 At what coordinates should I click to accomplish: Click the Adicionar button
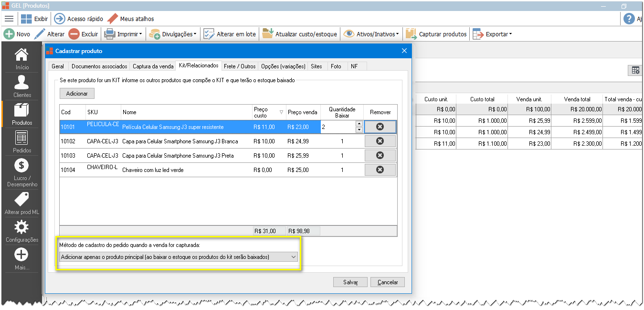point(77,94)
